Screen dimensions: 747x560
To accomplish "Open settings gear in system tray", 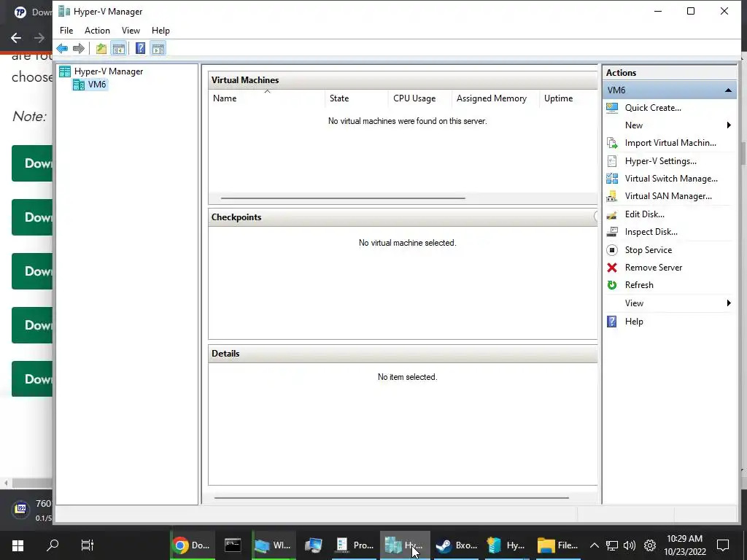I will coord(650,545).
